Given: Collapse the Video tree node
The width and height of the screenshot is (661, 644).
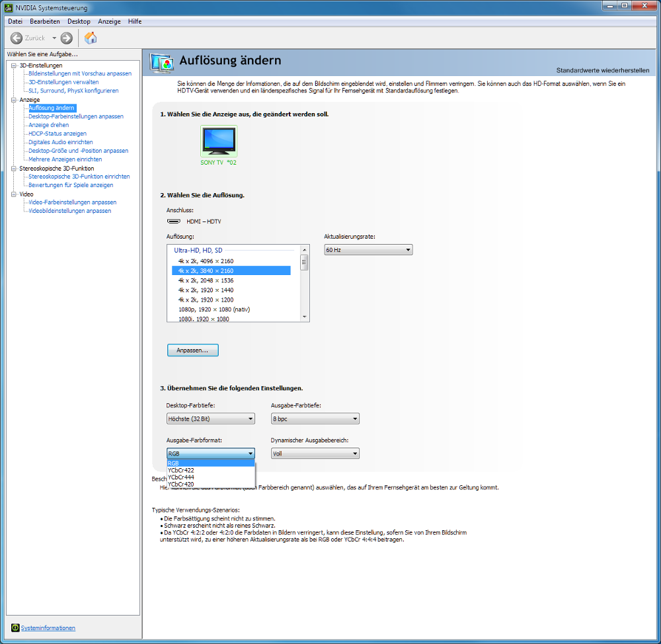Looking at the screenshot, I should [14, 194].
